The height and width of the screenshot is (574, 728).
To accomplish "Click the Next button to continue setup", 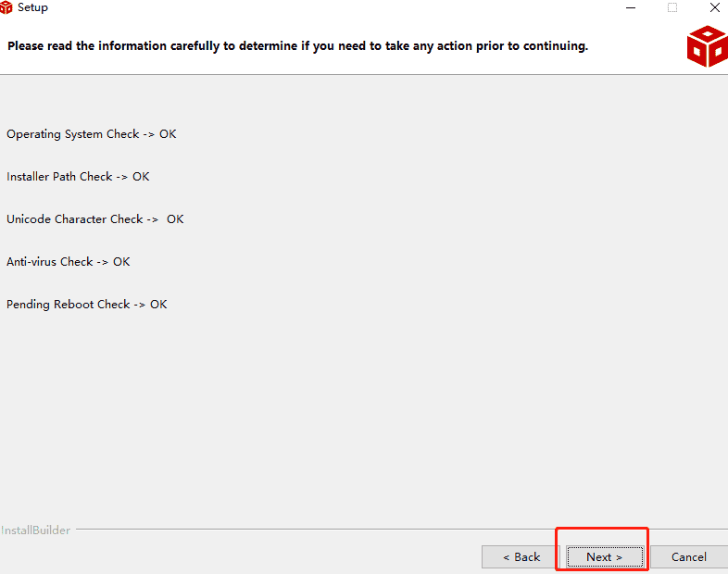I will (x=605, y=556).
